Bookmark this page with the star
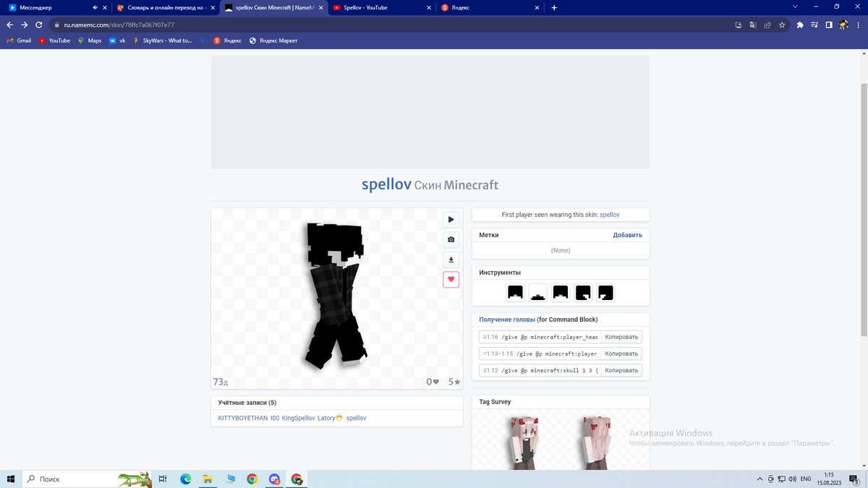The height and width of the screenshot is (488, 868). 782,25
